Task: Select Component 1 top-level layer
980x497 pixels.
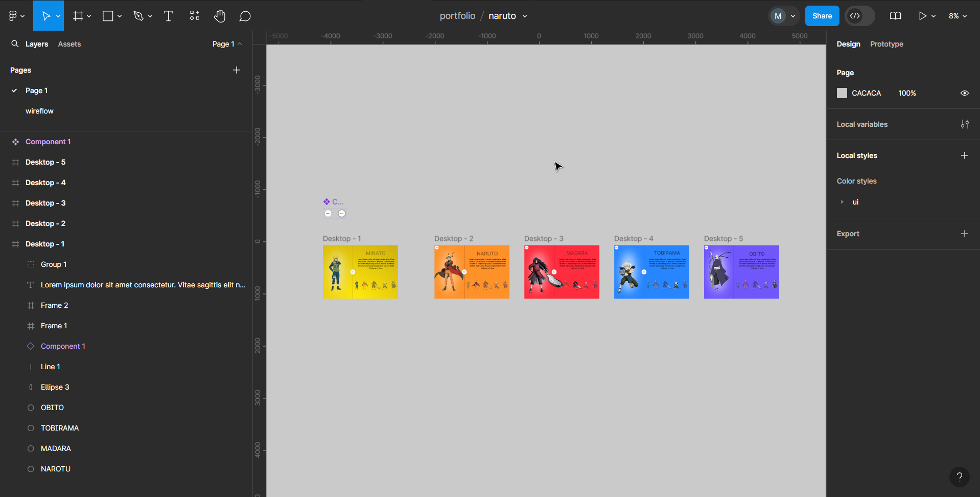Action: coord(126,142)
